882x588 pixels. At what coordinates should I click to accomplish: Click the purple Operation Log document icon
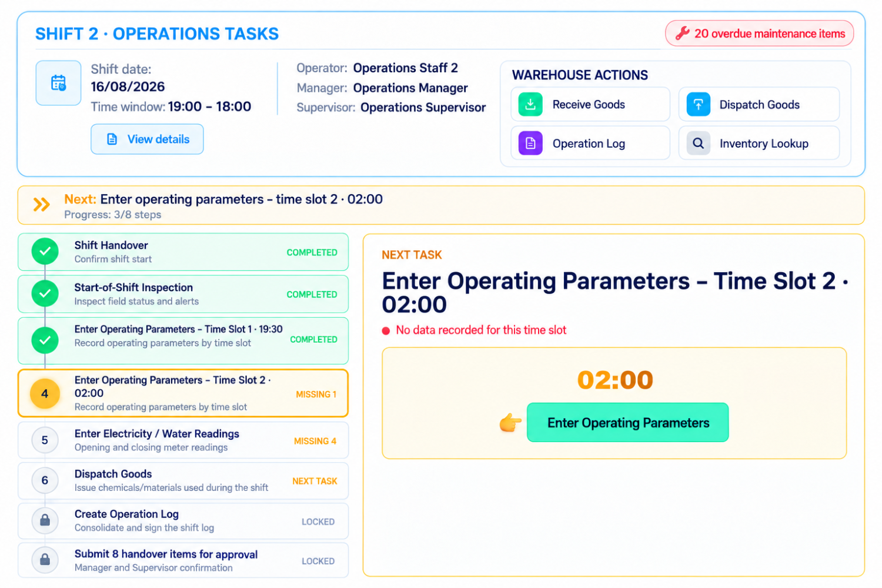[530, 143]
